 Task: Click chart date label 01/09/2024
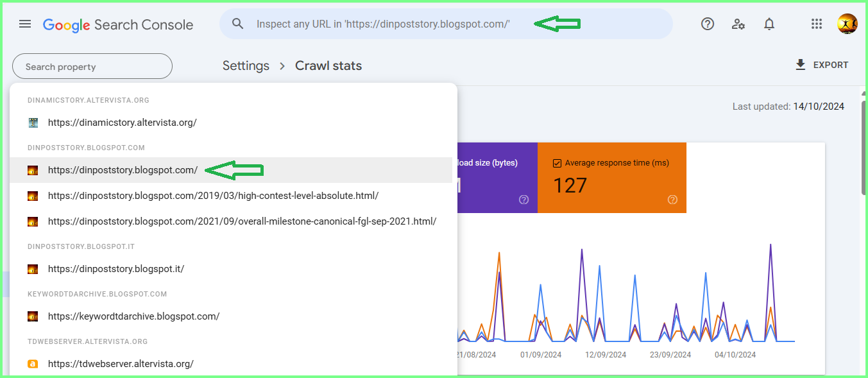(x=541, y=355)
